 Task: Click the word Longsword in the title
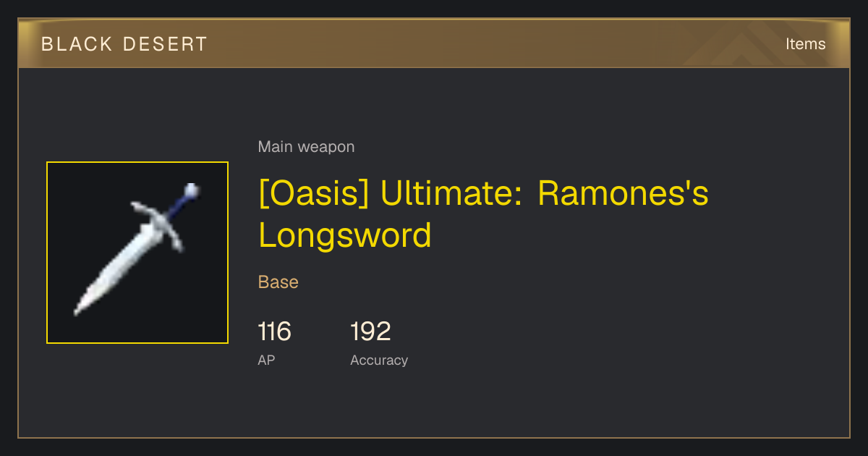pos(345,235)
